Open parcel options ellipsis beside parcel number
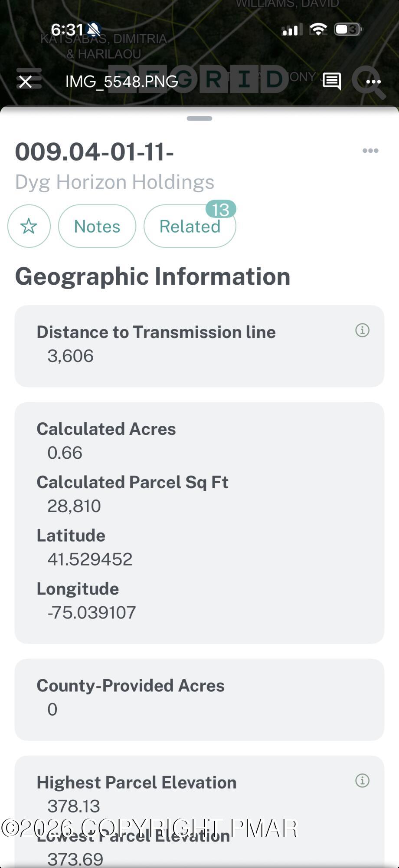The image size is (399, 868). (x=370, y=151)
